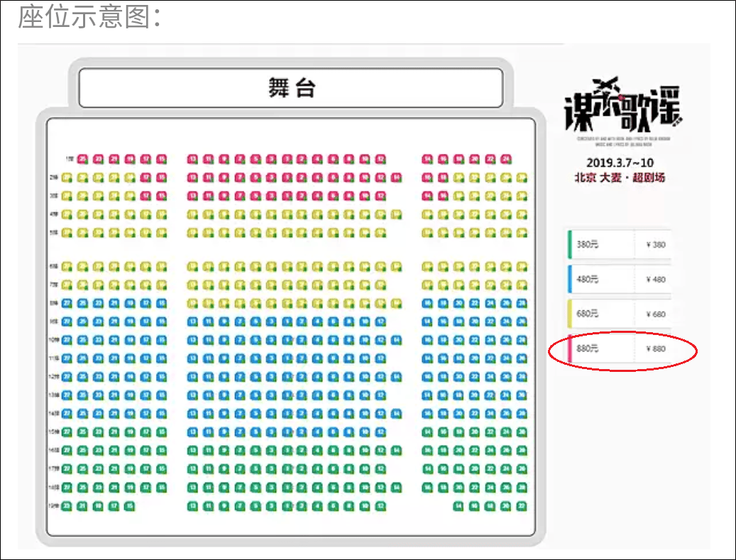The image size is (736, 560).
Task: Select the 480元 price tier
Action: point(620,280)
